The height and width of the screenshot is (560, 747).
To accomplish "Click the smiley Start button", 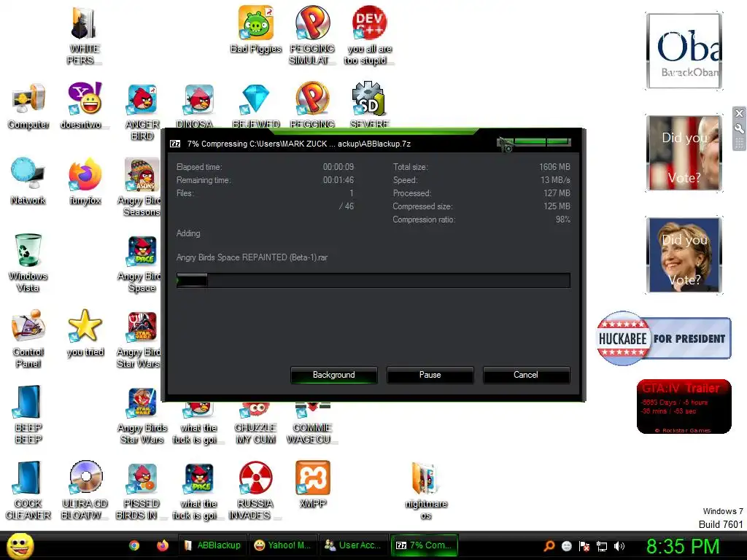I will (x=20, y=545).
